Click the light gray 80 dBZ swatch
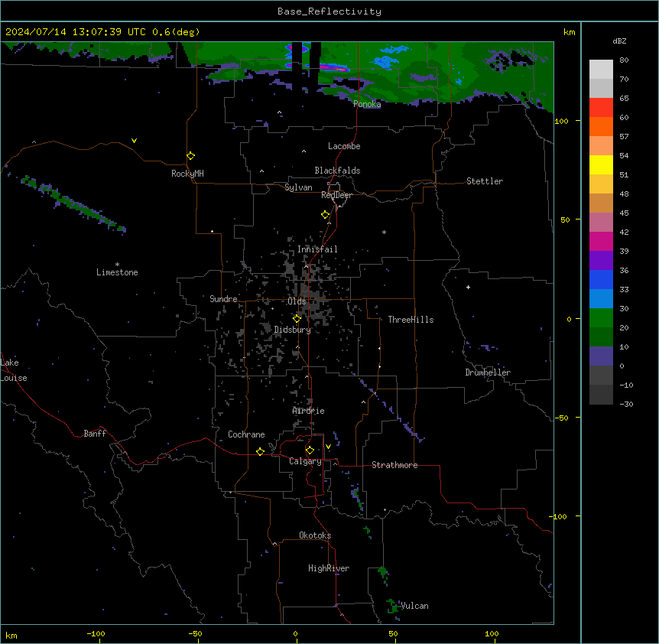This screenshot has width=659, height=644. point(601,69)
